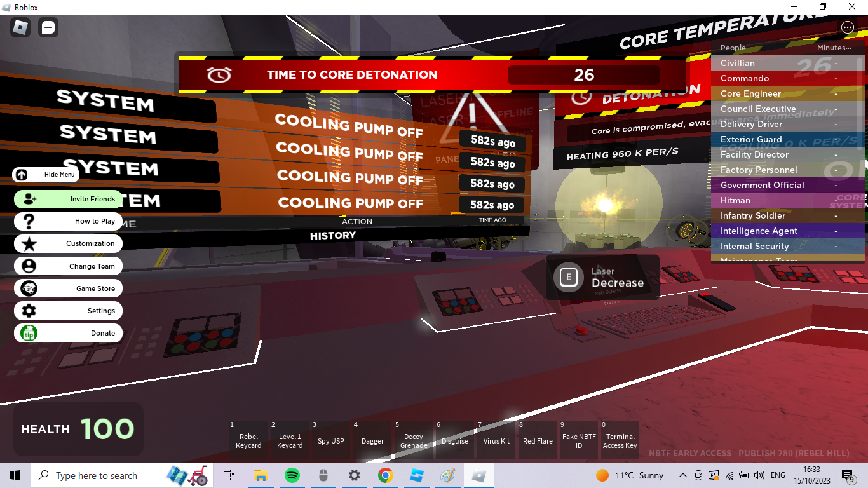
Task: Open the network Wi-Fi tray icon
Action: 729,475
